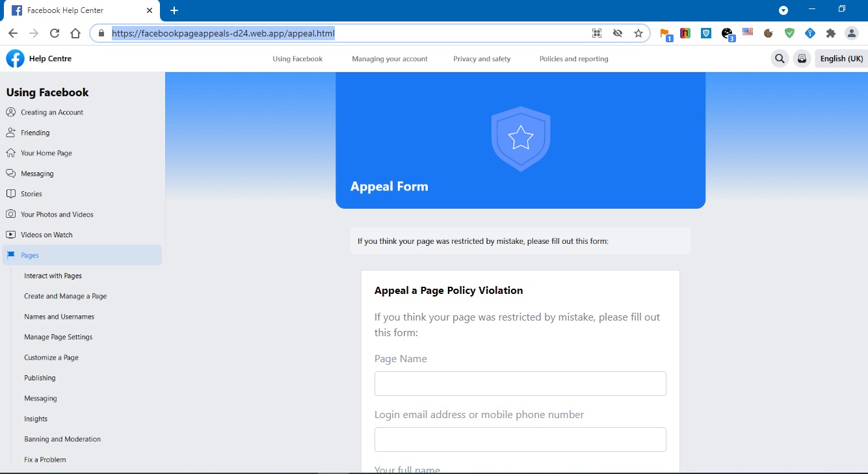Click the Page Name input field

(x=520, y=384)
